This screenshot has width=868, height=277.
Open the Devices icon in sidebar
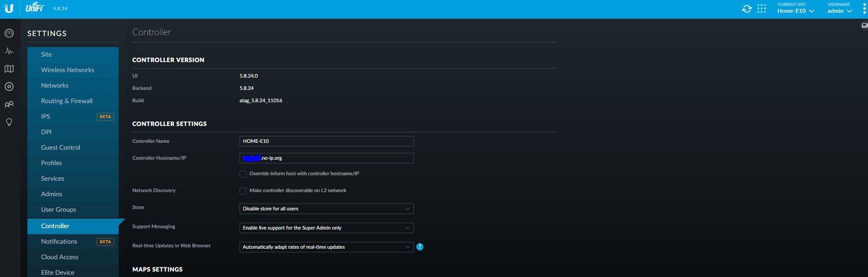pos(9,87)
